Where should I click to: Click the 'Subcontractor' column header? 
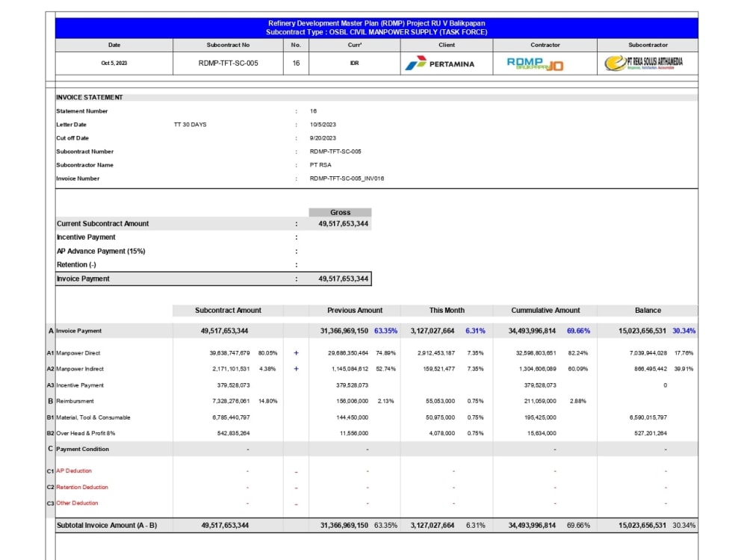(648, 45)
